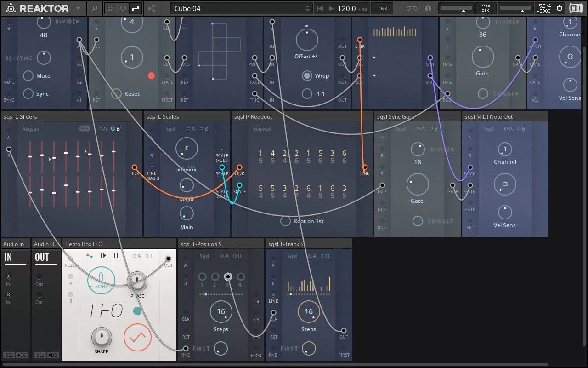Select position 3 in sqsl T-Position S
The image size is (588, 368).
[228, 277]
